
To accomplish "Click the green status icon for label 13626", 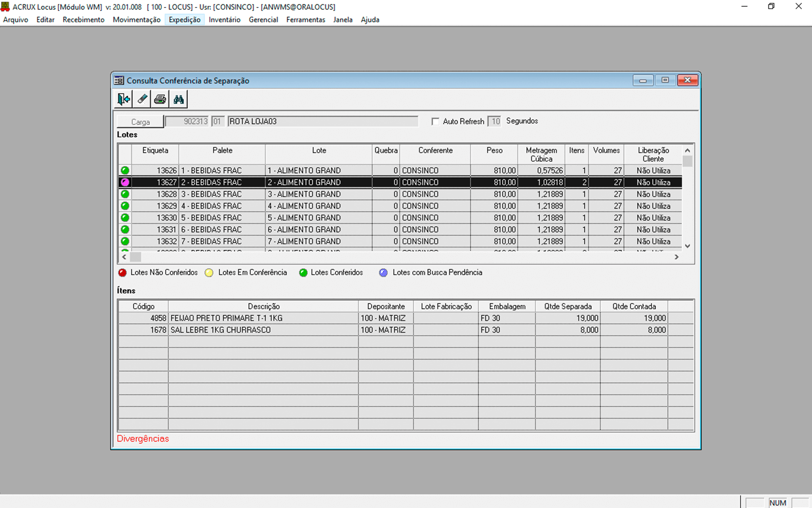I will [125, 170].
